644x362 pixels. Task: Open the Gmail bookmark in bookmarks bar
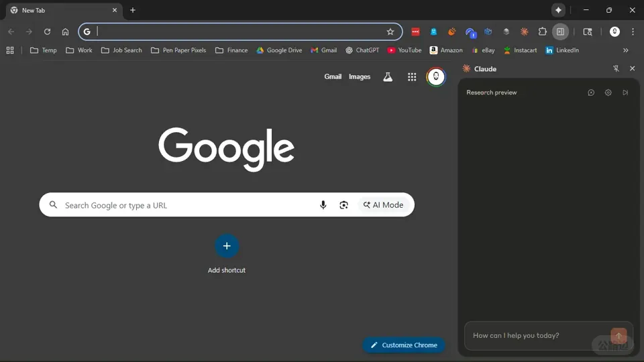pos(323,50)
